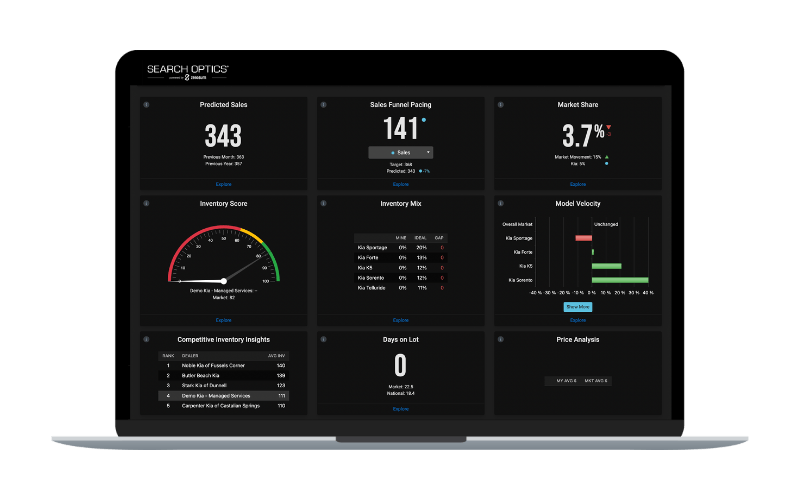Click Explore link under Predicted Sales
Image resolution: width=800 pixels, height=500 pixels.
pos(223,184)
